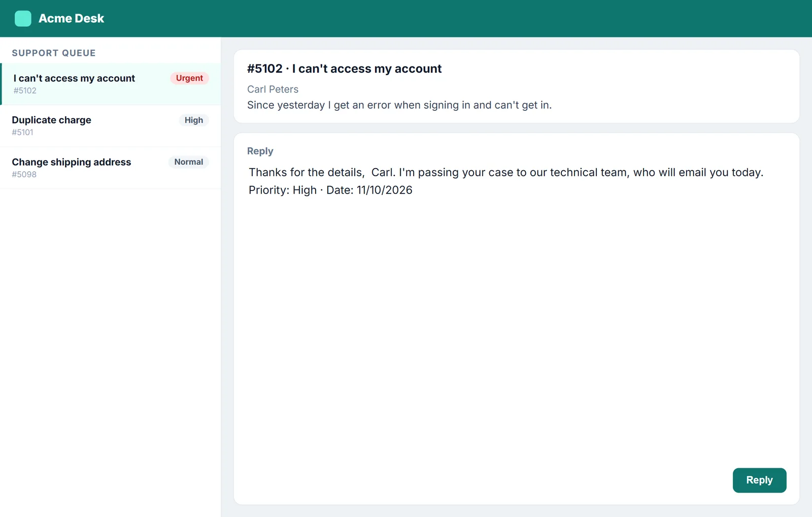812x517 pixels.
Task: Click the #5102 number in the queue list
Action: pos(25,90)
